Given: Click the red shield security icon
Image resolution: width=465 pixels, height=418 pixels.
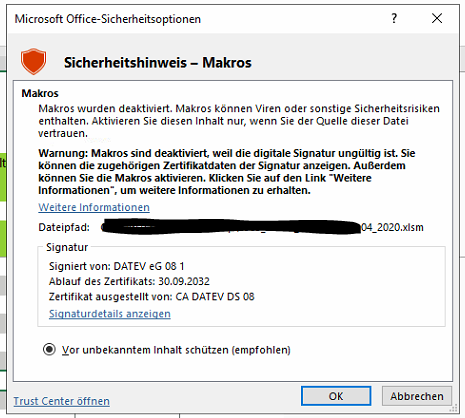Looking at the screenshot, I should click(33, 61).
